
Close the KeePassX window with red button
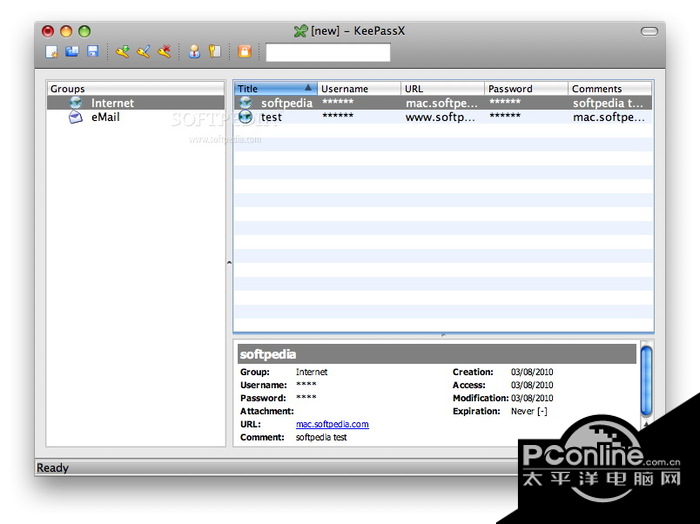[x=48, y=31]
